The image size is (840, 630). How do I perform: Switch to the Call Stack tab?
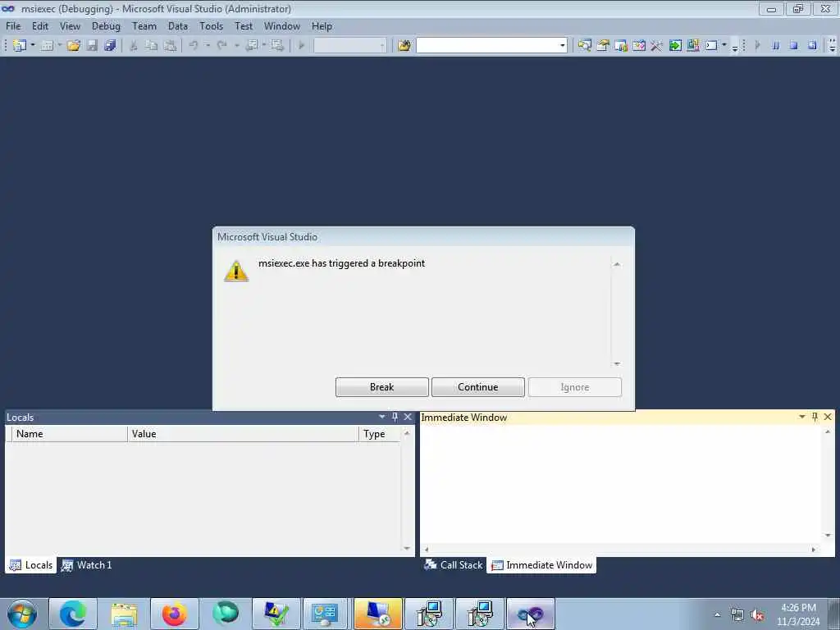(453, 565)
